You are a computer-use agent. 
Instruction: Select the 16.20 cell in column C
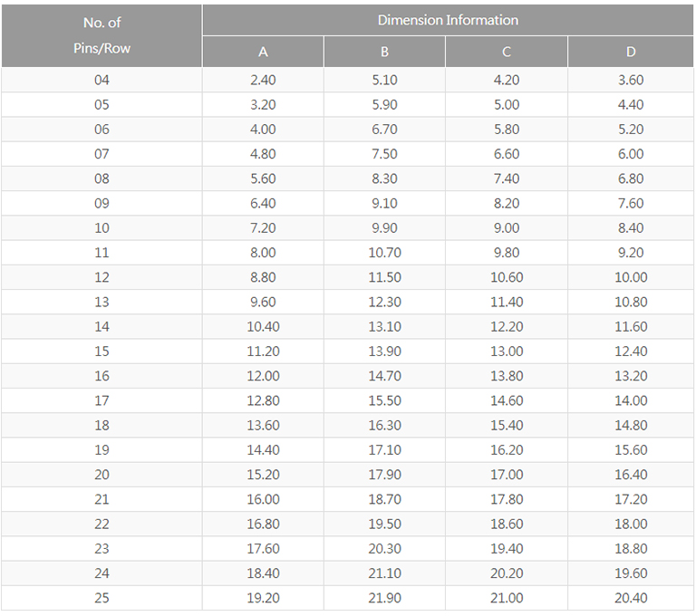pos(507,450)
